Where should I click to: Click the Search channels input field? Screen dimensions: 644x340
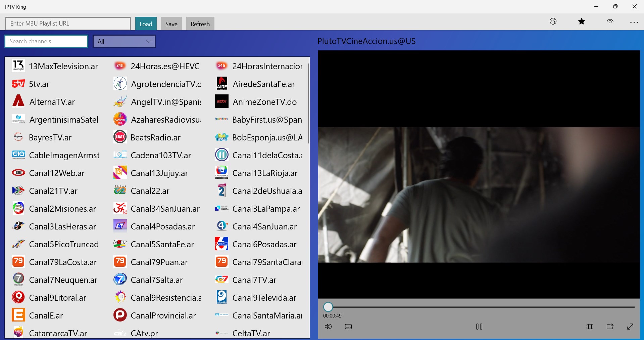pos(46,41)
